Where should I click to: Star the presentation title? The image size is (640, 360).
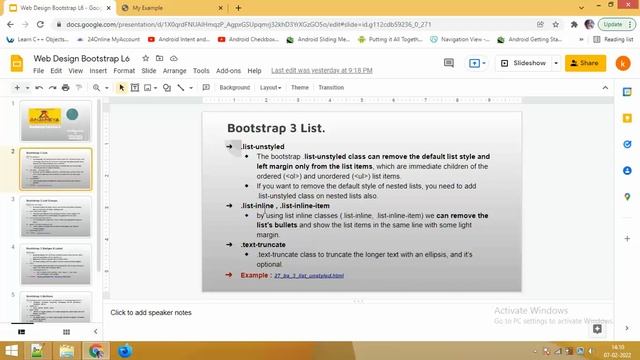tap(145, 58)
